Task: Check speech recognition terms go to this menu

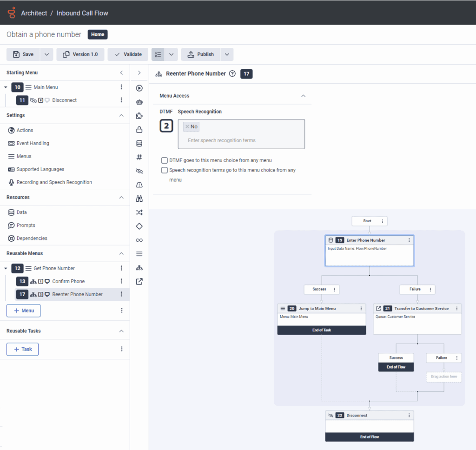Action: pos(164,170)
